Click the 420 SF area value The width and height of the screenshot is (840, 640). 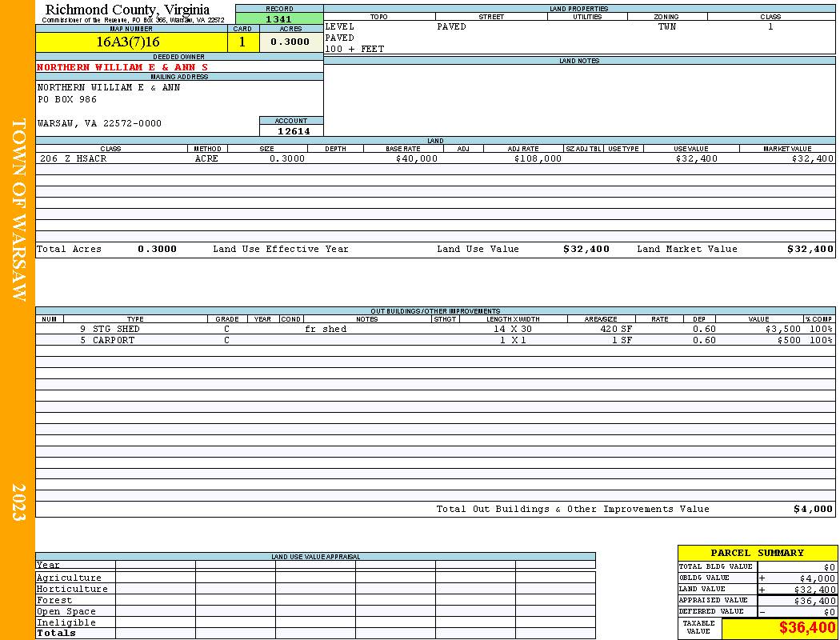616,329
